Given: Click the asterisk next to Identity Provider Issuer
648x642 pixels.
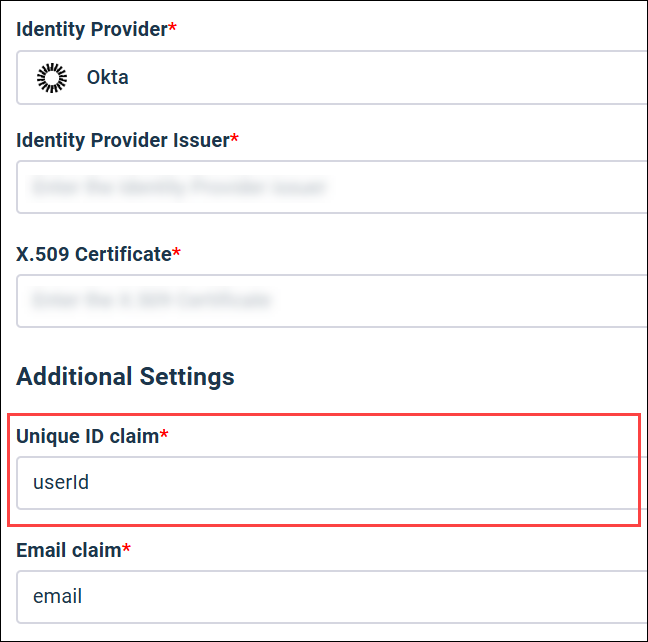Looking at the screenshot, I should click(x=235, y=140).
